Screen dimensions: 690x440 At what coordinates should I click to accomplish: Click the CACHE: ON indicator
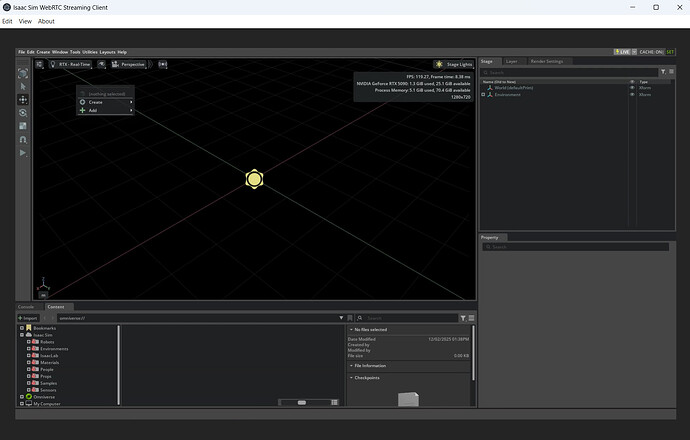(651, 52)
